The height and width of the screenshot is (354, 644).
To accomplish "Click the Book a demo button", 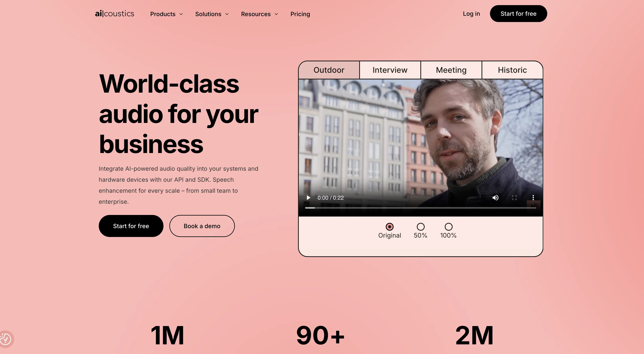I will click(202, 226).
